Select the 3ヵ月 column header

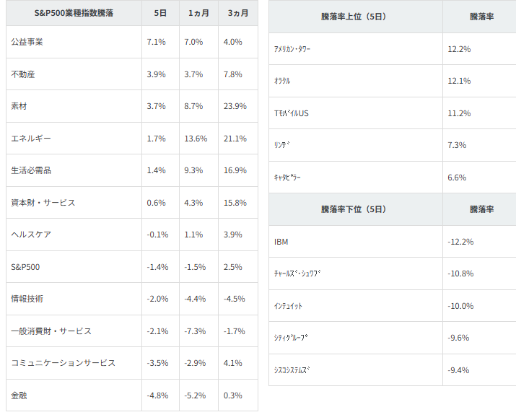coord(237,14)
